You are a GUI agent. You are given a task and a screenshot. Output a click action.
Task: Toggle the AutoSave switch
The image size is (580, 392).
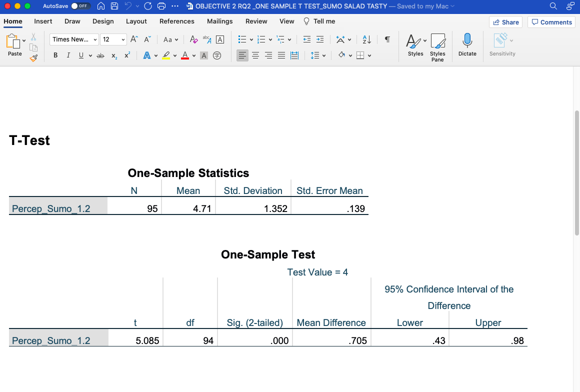pos(80,6)
